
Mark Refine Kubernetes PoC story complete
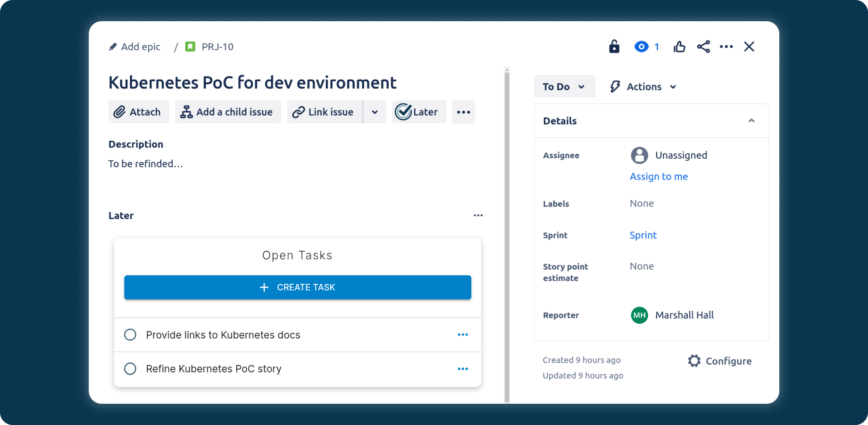(x=130, y=369)
